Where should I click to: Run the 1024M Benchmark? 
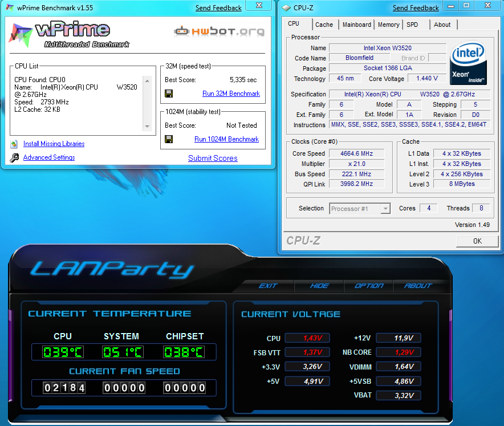(226, 139)
